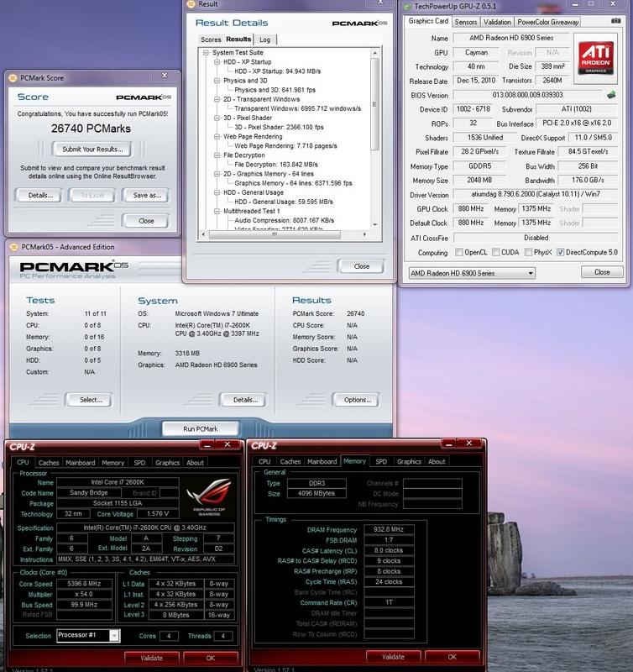Collapse the Multithreaded Test 1 node

(x=217, y=212)
